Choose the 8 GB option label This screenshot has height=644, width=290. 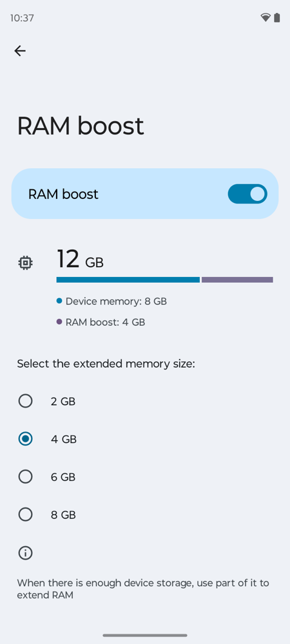coord(63,515)
